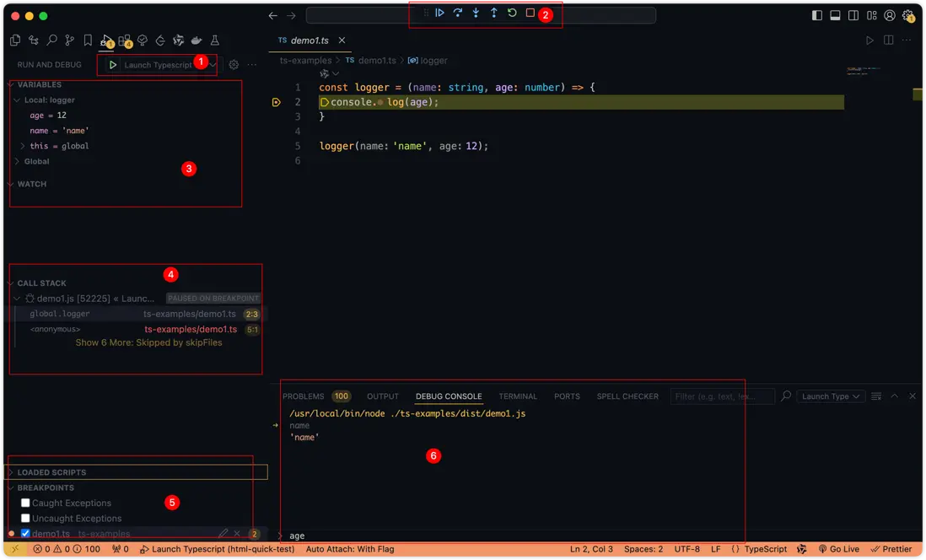Stop the debugging session
Image resolution: width=926 pixels, height=560 pixels.
coord(530,13)
